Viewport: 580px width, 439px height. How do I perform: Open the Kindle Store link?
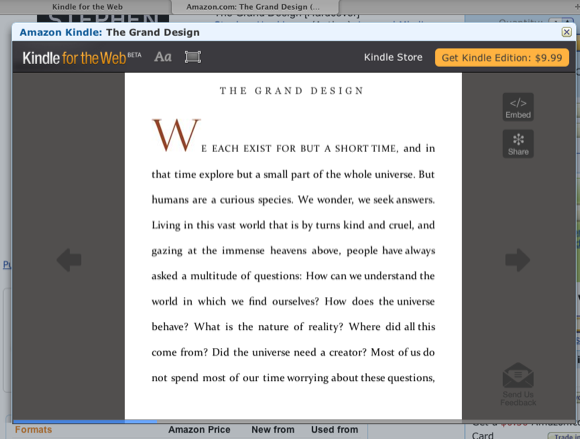393,57
